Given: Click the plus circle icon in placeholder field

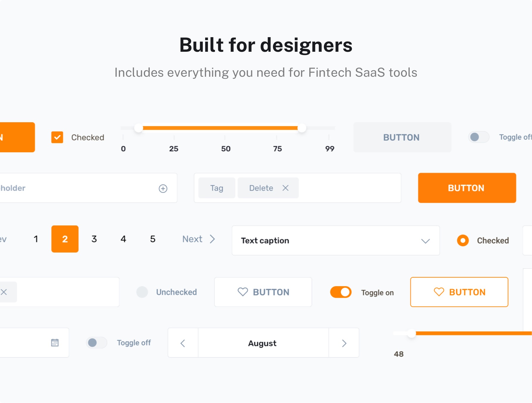Looking at the screenshot, I should point(163,189).
